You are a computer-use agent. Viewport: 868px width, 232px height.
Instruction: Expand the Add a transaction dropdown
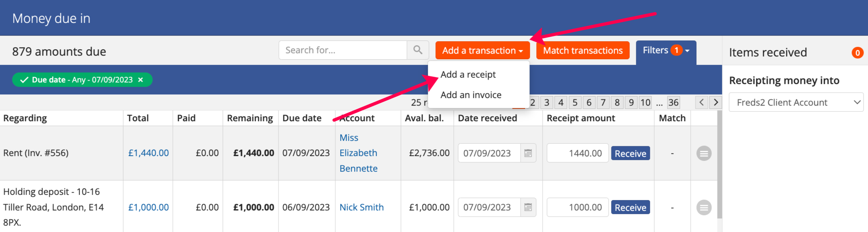[x=483, y=50]
